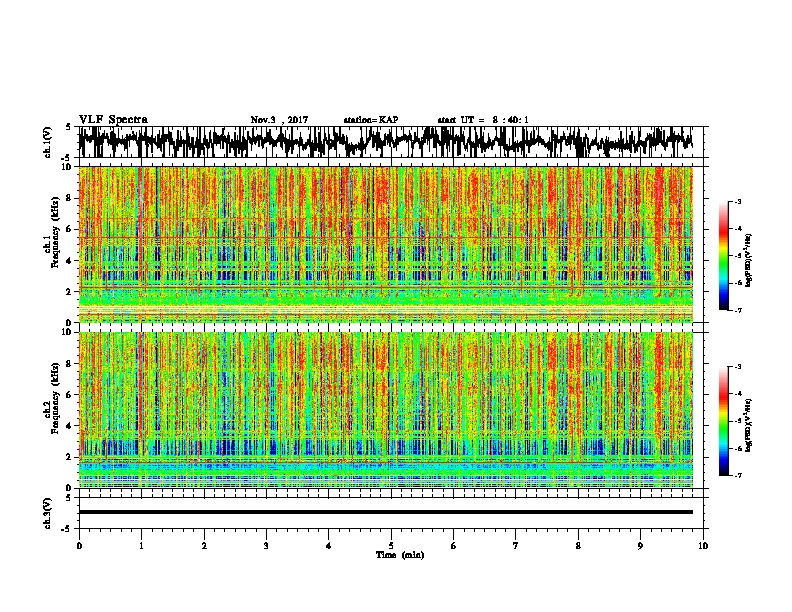Click time axis tick label "6"
The width and height of the screenshot is (792, 612).
point(454,546)
